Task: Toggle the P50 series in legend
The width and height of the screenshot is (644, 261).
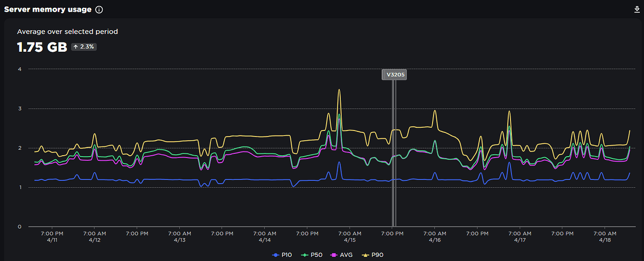Action: pos(312,255)
